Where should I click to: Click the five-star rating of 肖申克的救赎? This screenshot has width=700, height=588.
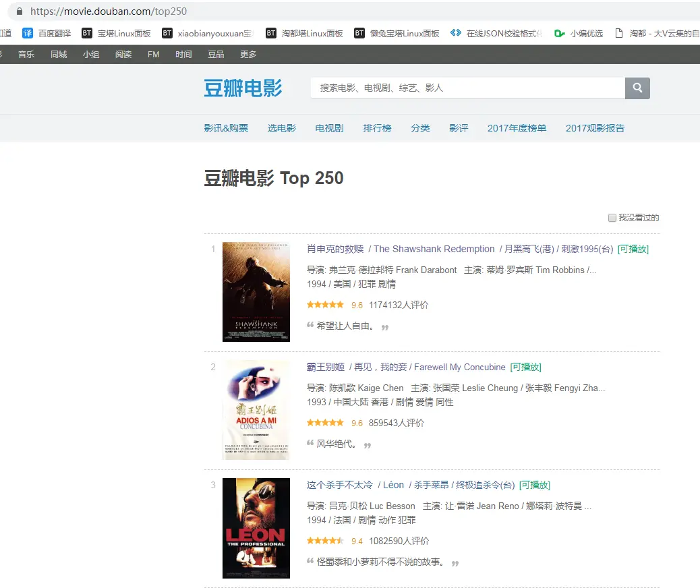325,305
